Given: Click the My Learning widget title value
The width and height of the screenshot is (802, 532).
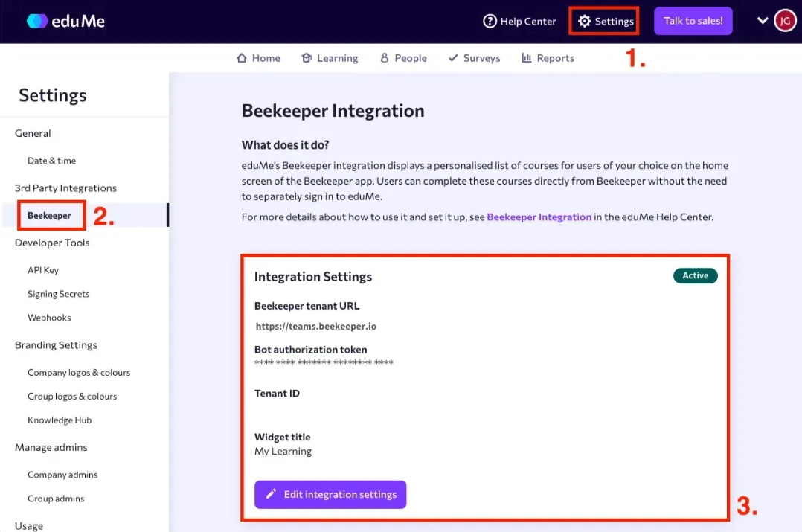Looking at the screenshot, I should coord(283,451).
